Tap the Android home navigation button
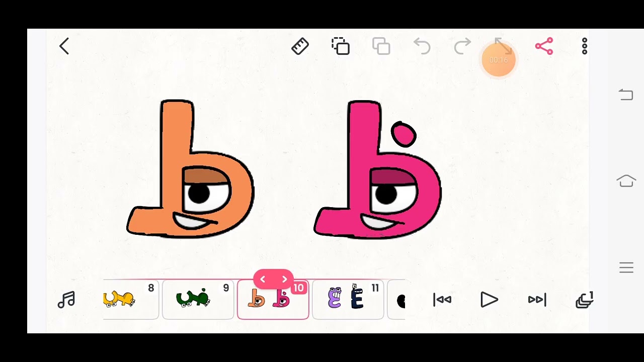644x362 pixels. tap(626, 181)
